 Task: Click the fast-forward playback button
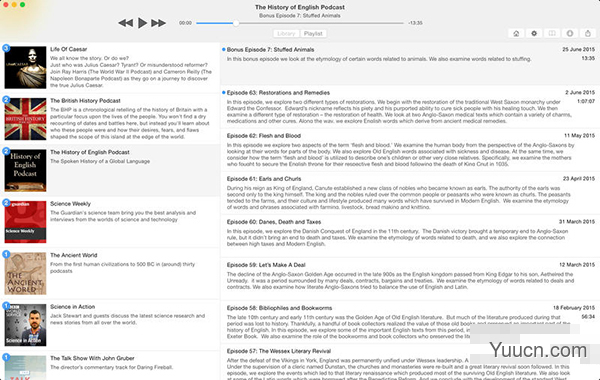(158, 23)
